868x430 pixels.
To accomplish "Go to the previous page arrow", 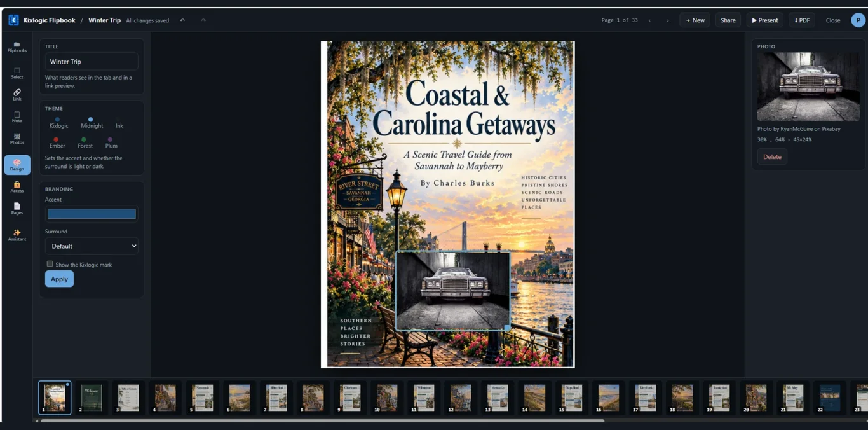I will tap(649, 20).
